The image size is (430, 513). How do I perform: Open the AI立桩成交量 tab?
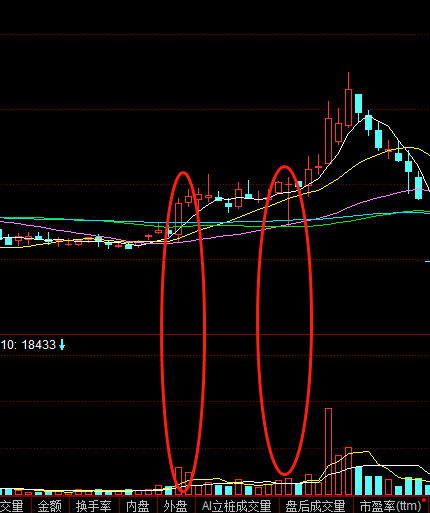(x=237, y=505)
